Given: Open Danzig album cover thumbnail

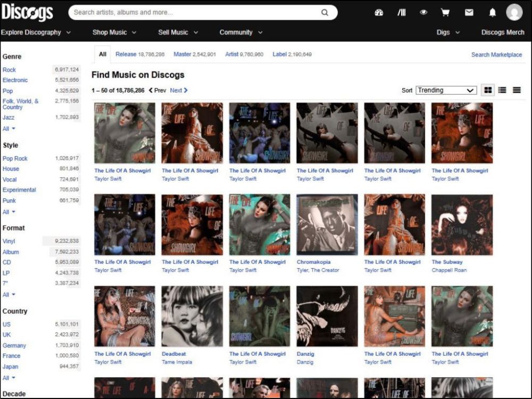Looking at the screenshot, I should 327,316.
